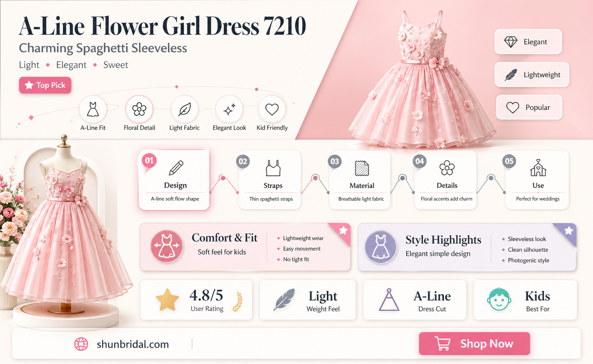Viewport: 593px width, 364px height.
Task: Click 'Floral accents add charm' text
Action: [x=447, y=199]
